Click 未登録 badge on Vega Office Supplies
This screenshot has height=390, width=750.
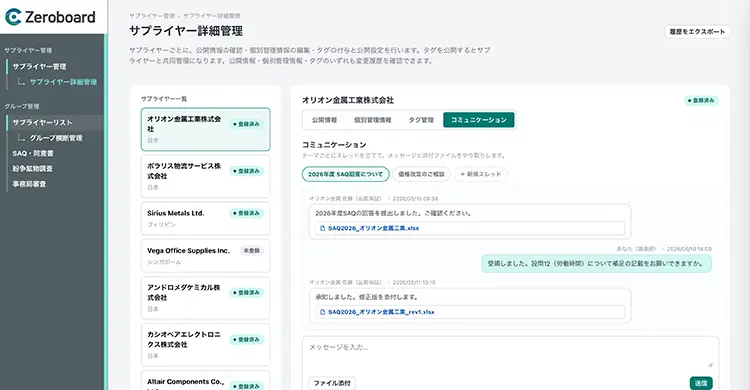252,250
